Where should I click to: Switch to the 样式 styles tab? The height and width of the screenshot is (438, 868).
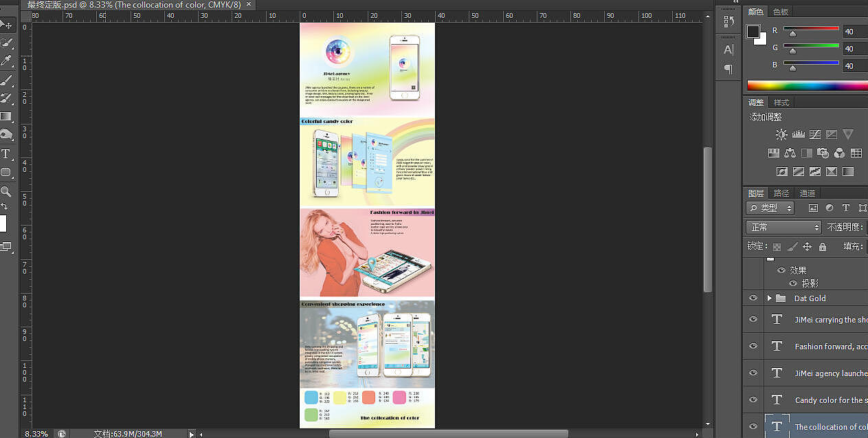click(x=781, y=102)
